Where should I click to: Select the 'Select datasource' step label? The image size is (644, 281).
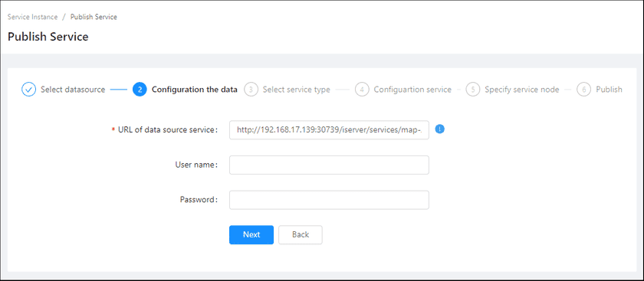[73, 90]
